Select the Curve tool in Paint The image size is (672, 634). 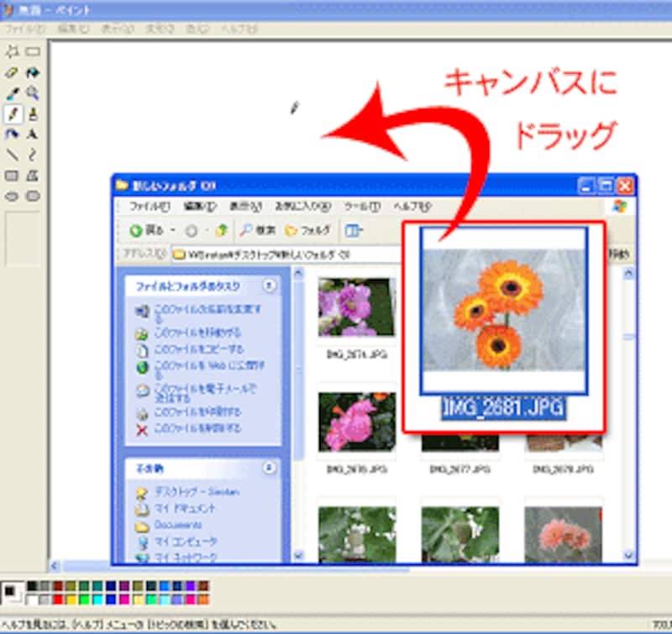point(33,155)
